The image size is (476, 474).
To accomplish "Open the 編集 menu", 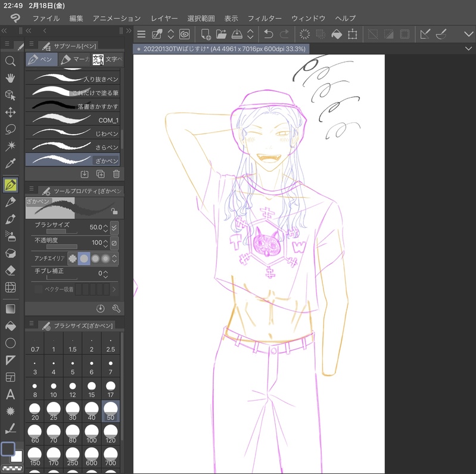I will click(x=76, y=18).
